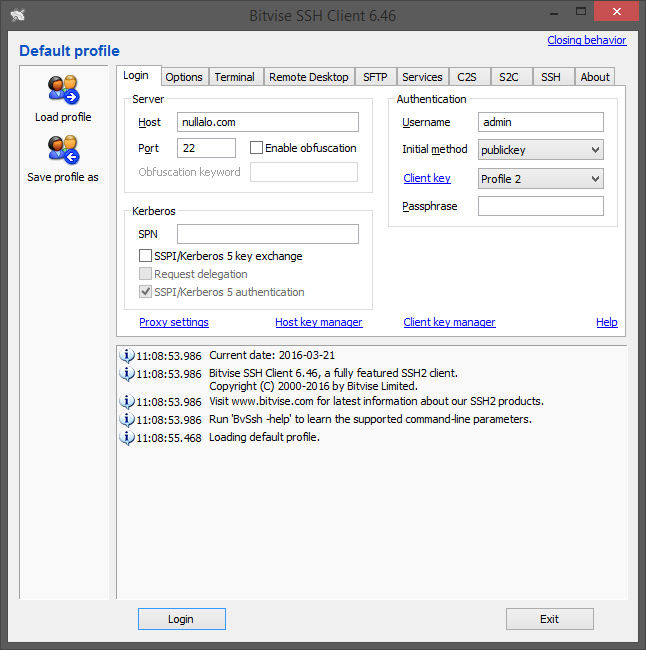This screenshot has width=646, height=650.
Task: Click the 'Default profile' heading
Action: (x=69, y=51)
